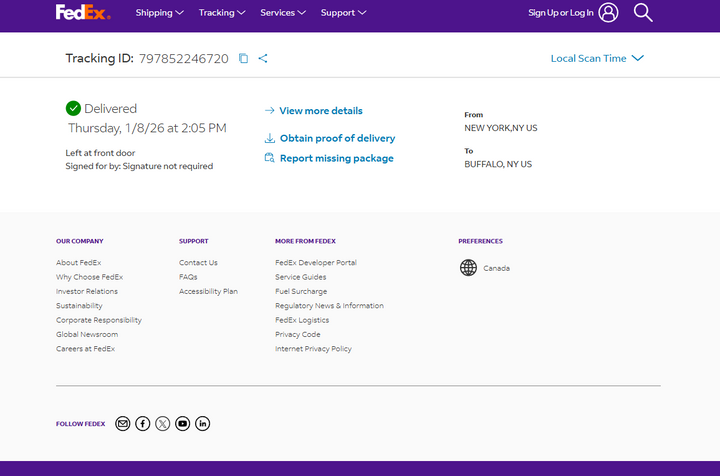The image size is (720, 476).
Task: Click the OUR COMPANY footer heading
Action: click(80, 241)
